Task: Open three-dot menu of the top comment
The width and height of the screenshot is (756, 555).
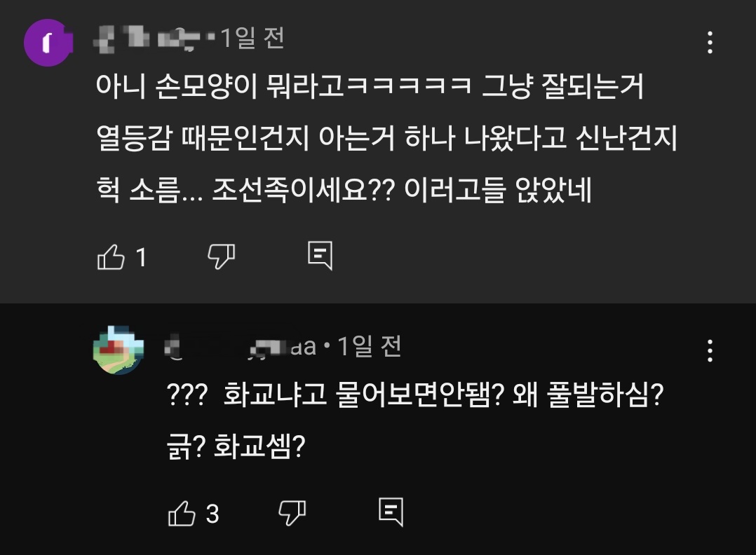Action: pyautogui.click(x=710, y=43)
